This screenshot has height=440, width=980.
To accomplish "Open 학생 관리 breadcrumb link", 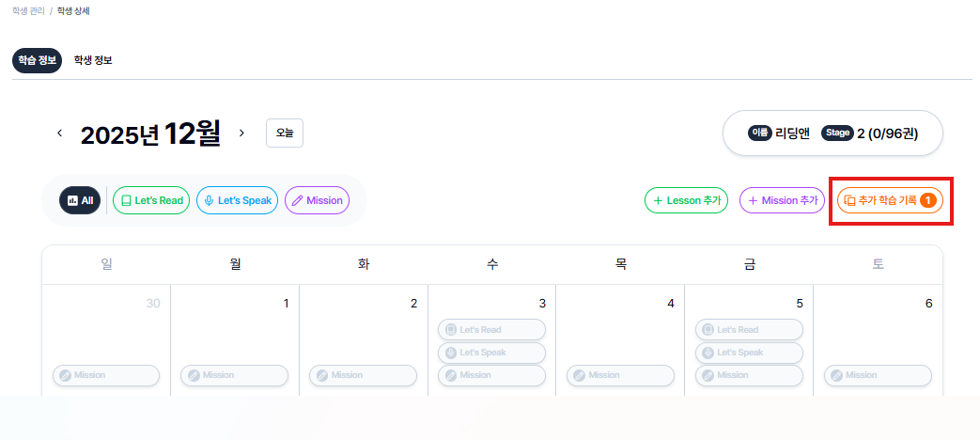I will [27, 11].
